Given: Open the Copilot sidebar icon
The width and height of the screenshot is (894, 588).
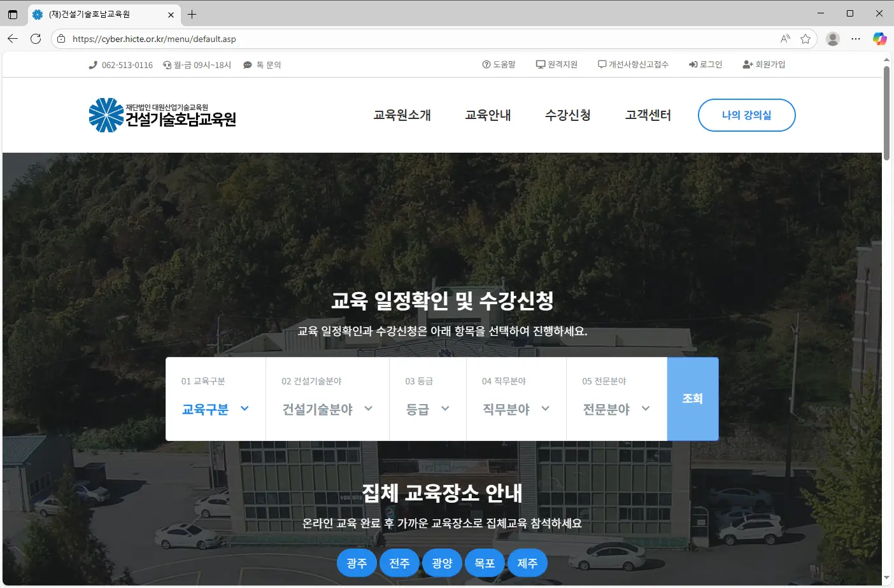Looking at the screenshot, I should pyautogui.click(x=879, y=39).
